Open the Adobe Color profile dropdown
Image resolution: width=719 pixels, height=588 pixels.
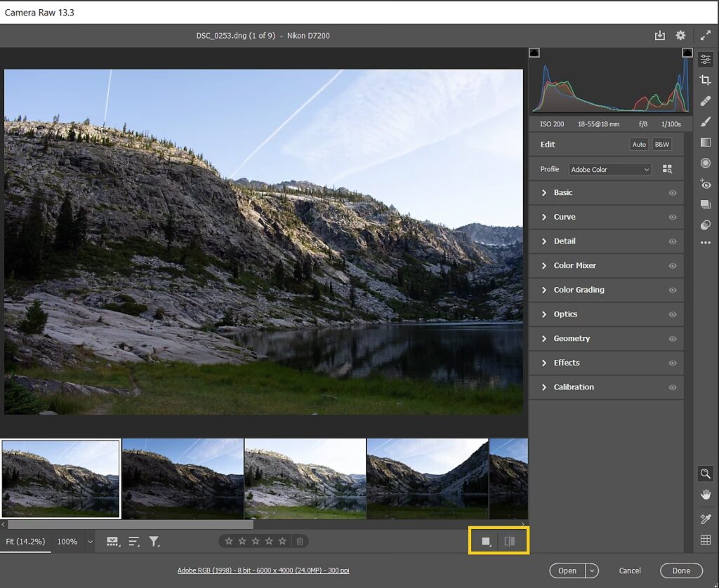click(609, 169)
